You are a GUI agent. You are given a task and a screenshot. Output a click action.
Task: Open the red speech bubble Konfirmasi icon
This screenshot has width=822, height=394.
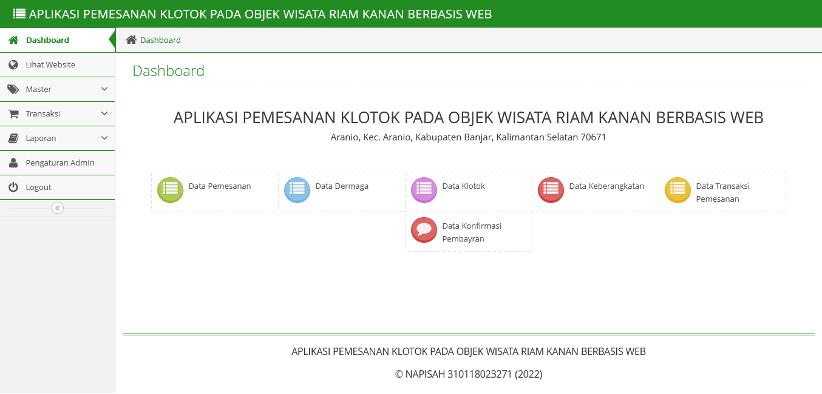click(424, 230)
